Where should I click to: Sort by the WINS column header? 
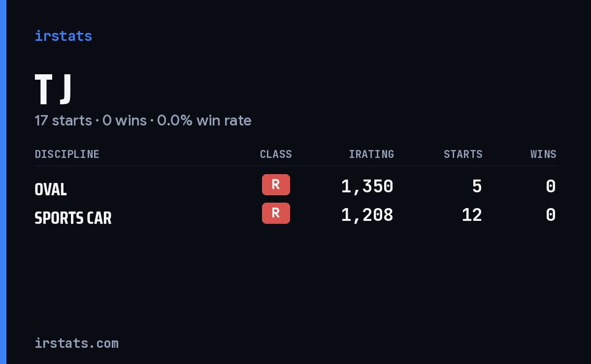(543, 154)
